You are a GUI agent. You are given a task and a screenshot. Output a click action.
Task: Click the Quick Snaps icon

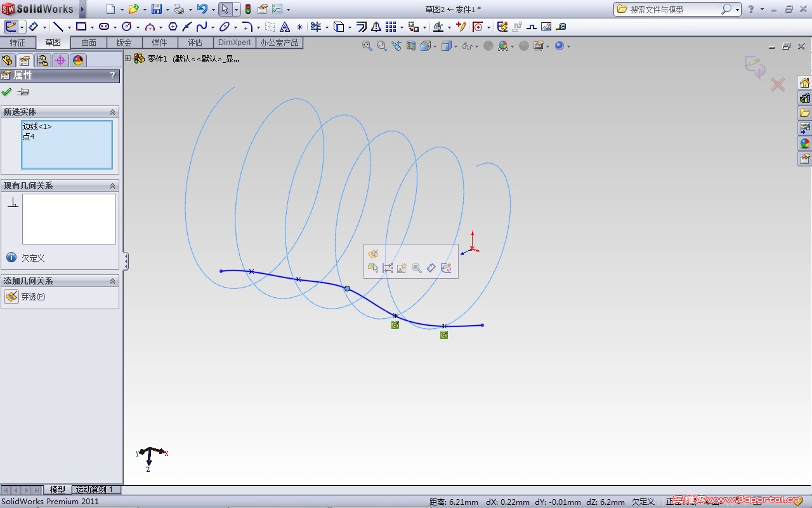point(478,27)
